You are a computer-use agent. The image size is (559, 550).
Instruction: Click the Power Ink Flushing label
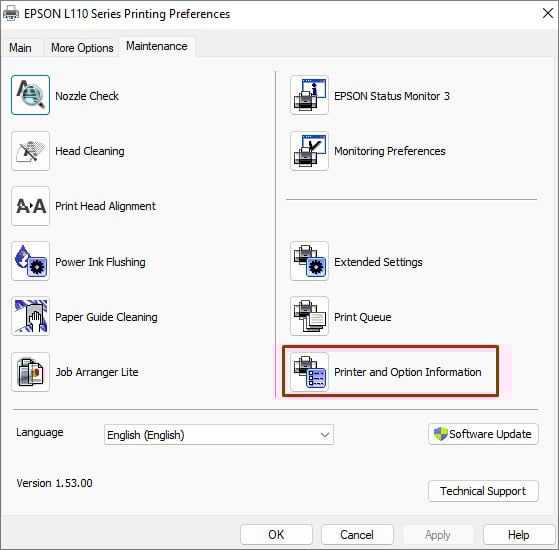point(100,262)
